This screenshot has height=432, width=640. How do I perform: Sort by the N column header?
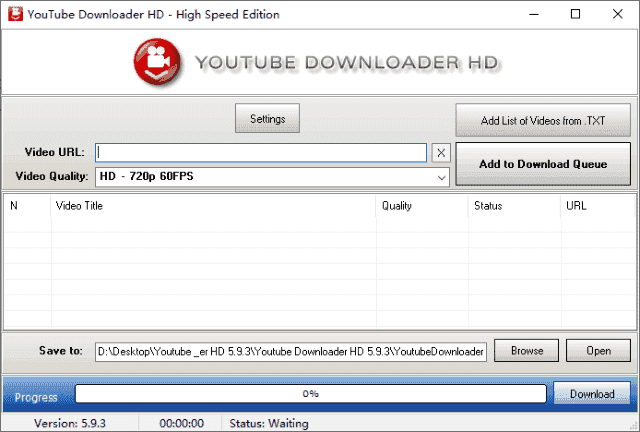tap(27, 206)
